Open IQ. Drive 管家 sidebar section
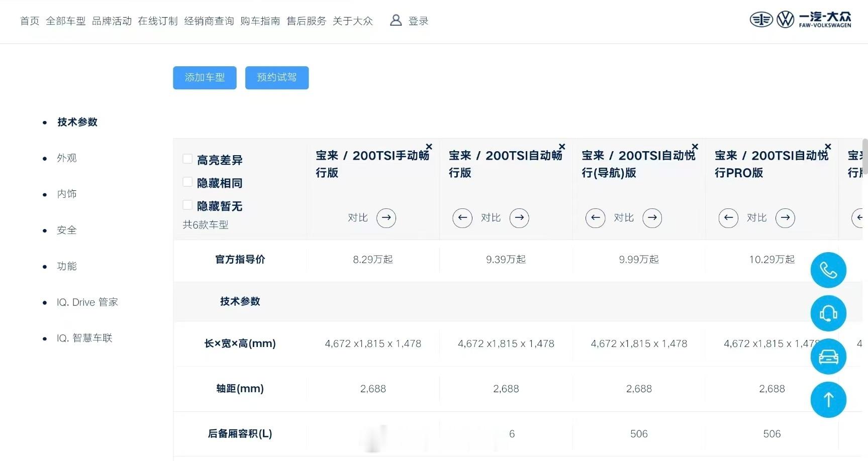The image size is (868, 461). click(x=87, y=302)
